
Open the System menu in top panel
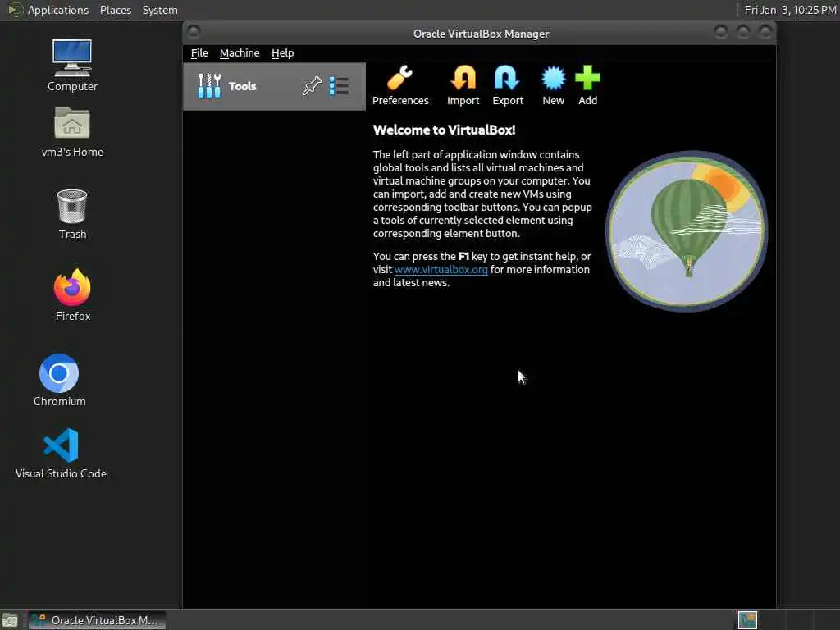[x=160, y=10]
